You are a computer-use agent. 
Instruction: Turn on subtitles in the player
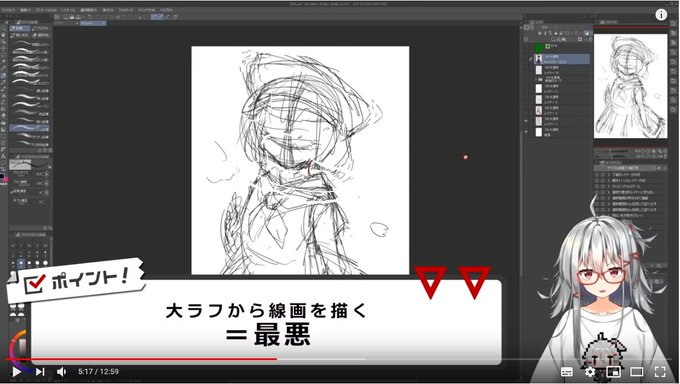[567, 372]
